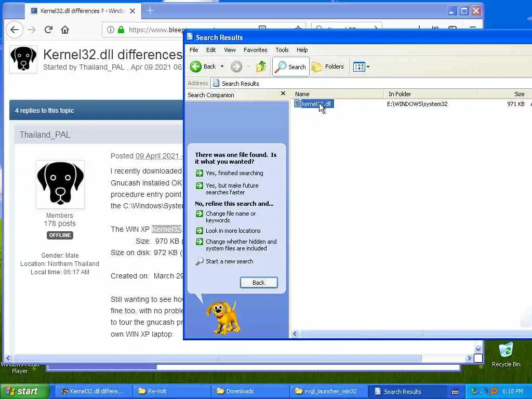
Task: Close the Kernel32.dll differences tab
Action: pyautogui.click(x=132, y=11)
